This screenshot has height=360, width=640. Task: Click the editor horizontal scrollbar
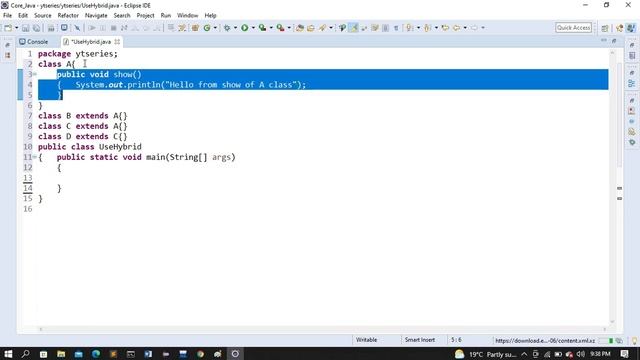(x=322, y=329)
